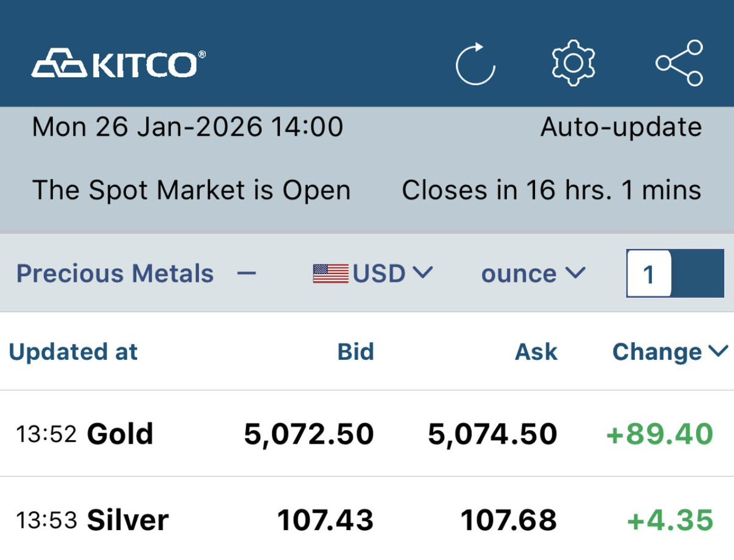734x560 pixels.
Task: Refresh the precious metals quotes
Action: (x=475, y=64)
